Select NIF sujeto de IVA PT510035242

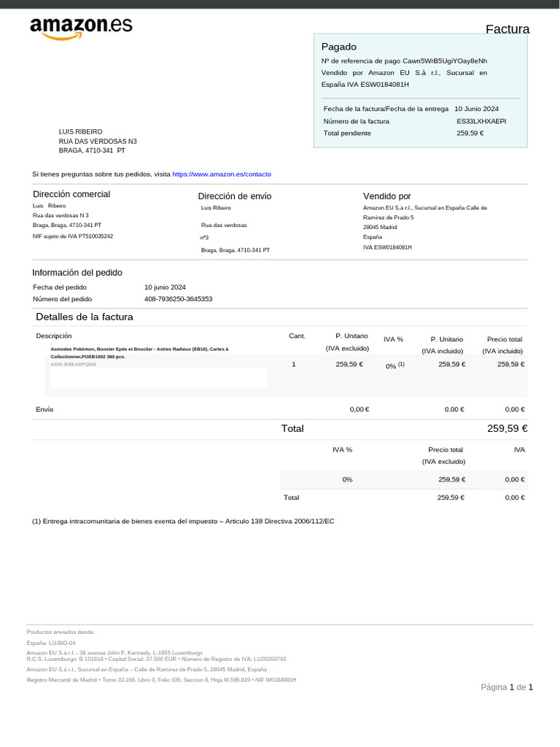pyautogui.click(x=73, y=236)
